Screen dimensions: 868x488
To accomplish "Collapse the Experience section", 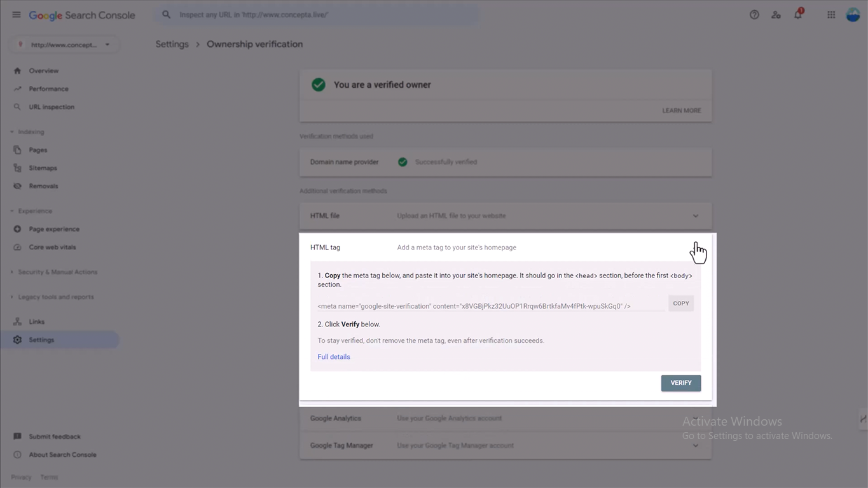I will 32,211.
